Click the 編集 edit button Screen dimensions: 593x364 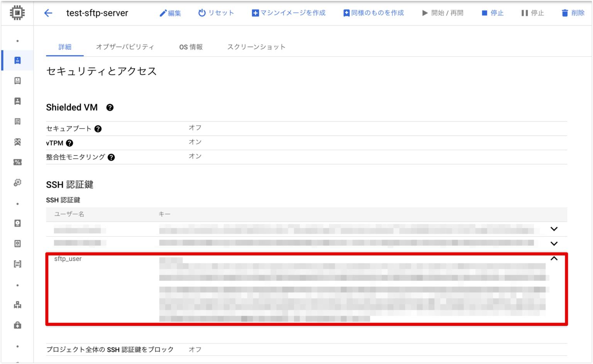(171, 13)
